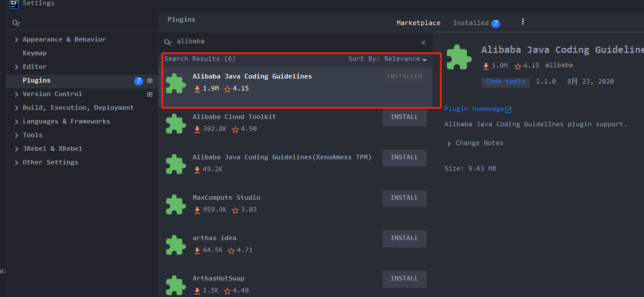Click the settings search magnifier icon
The image size is (644, 297).
click(x=16, y=23)
